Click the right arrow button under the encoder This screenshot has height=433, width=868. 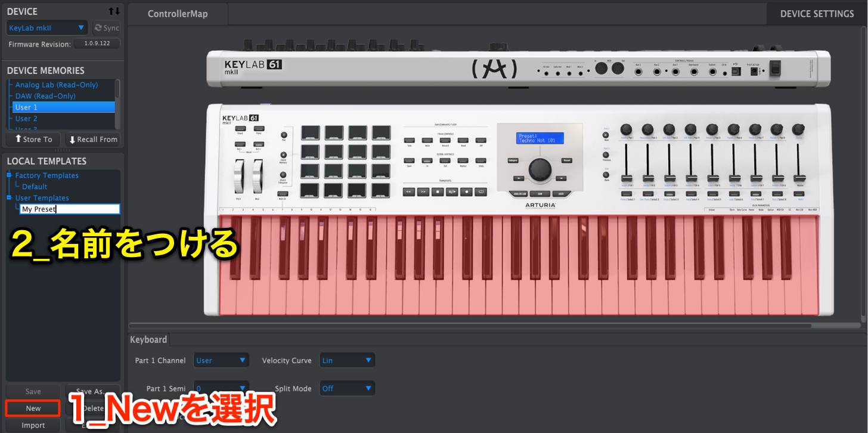pyautogui.click(x=561, y=178)
